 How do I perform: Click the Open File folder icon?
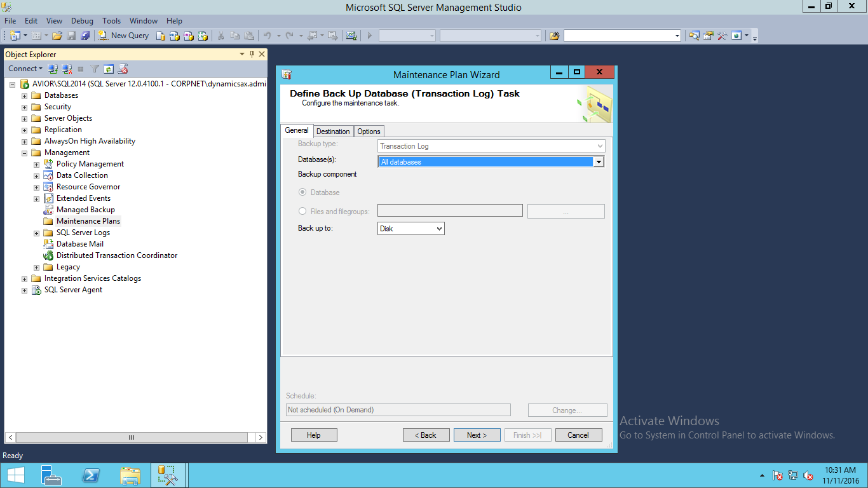(57, 36)
